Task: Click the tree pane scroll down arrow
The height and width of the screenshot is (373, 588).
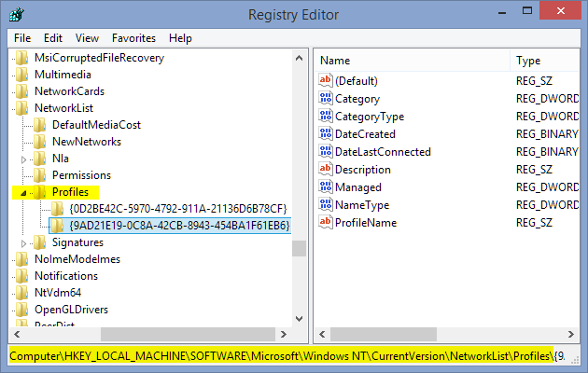Action: [299, 319]
